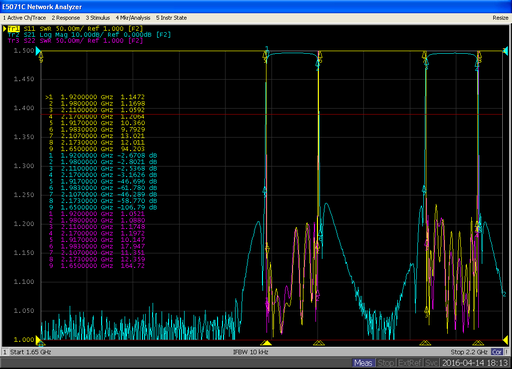
Task: Select the Tr2 S21 Log Mag trace label
Action: point(89,35)
